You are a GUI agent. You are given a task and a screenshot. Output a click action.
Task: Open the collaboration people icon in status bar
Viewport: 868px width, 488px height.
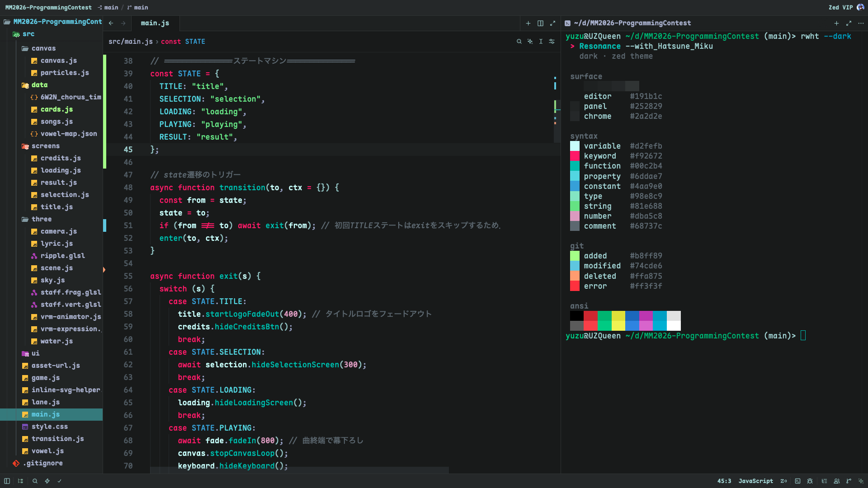836,481
